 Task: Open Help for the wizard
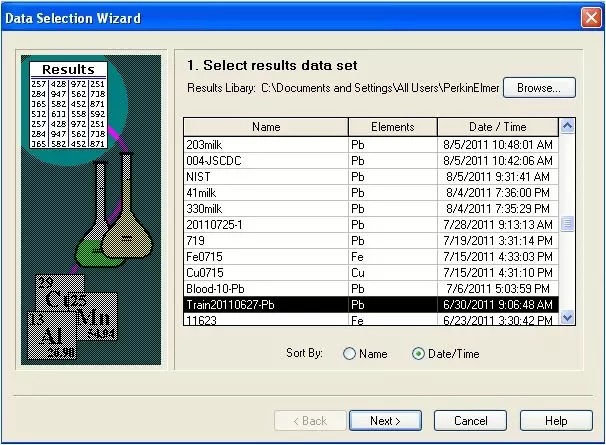(556, 421)
